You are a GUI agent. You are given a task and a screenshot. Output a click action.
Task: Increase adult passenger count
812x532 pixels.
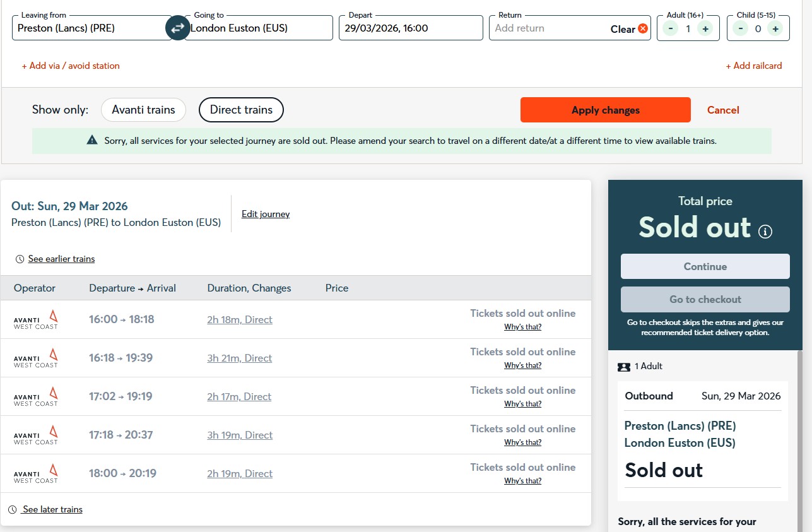[705, 28]
